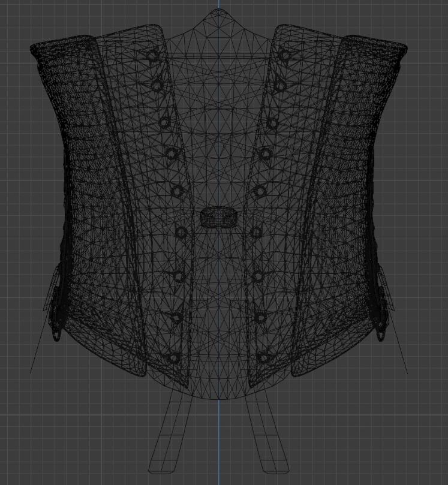Select the D-ring on the corset's right side
The width and height of the screenshot is (448, 485).
click(x=380, y=335)
